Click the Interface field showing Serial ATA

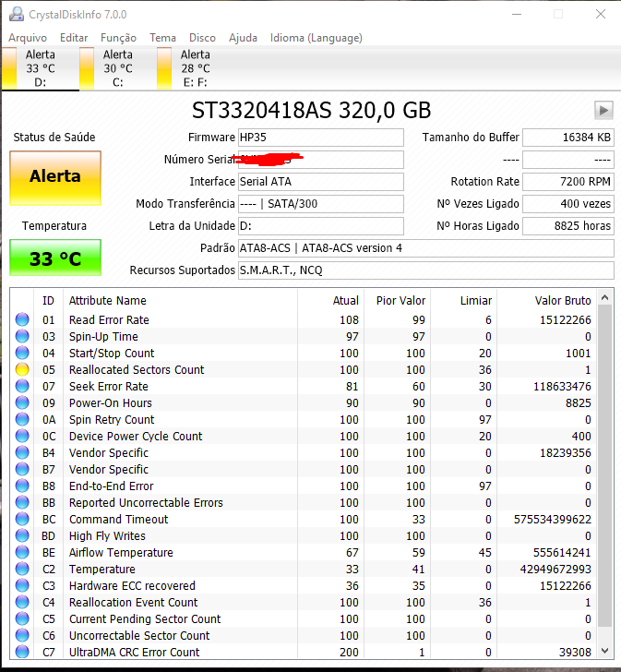(321, 182)
